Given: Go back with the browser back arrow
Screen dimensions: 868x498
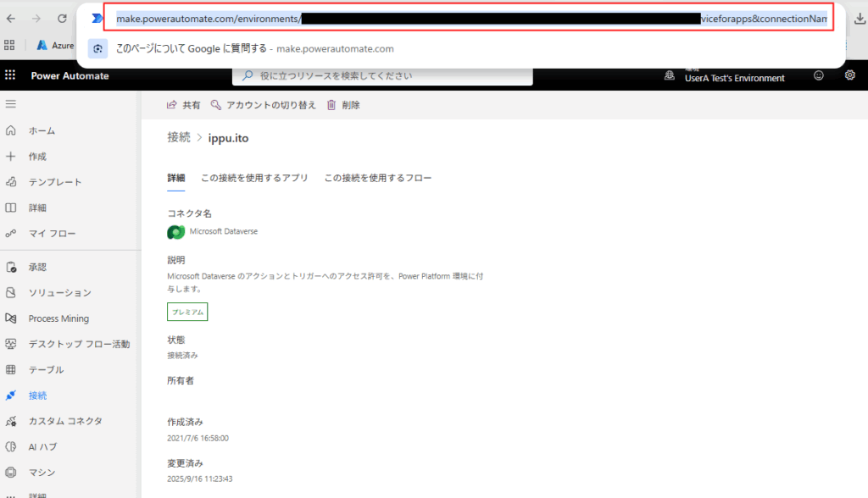Looking at the screenshot, I should point(11,19).
